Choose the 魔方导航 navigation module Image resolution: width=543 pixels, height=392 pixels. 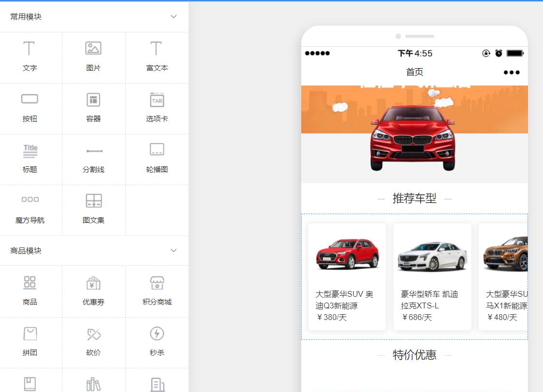[x=30, y=209]
